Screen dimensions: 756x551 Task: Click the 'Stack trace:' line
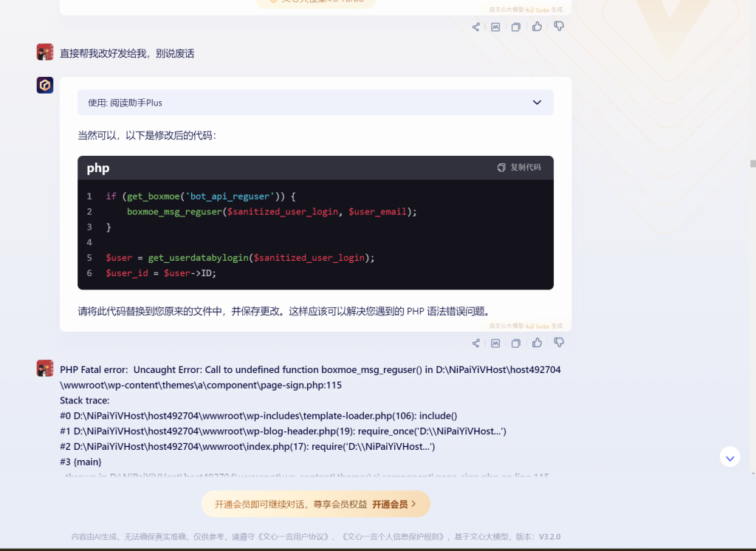(x=84, y=400)
